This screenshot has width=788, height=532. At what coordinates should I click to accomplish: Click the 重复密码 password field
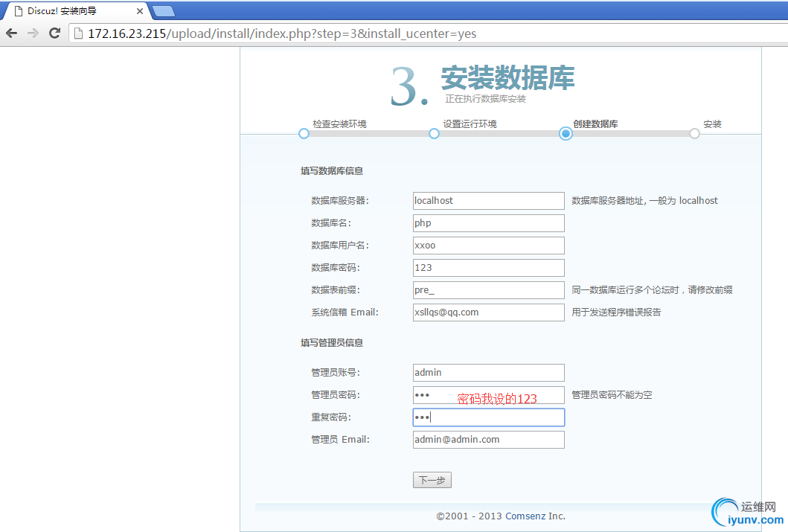click(x=488, y=417)
